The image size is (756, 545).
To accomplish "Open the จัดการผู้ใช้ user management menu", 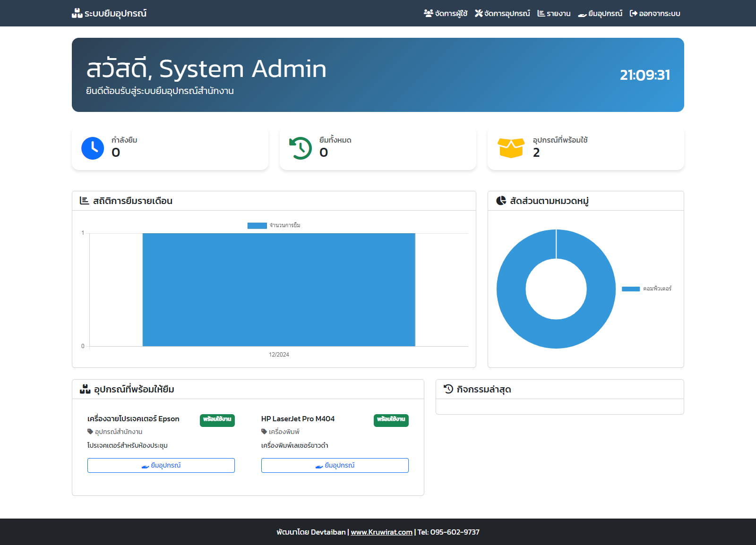I will coord(446,13).
